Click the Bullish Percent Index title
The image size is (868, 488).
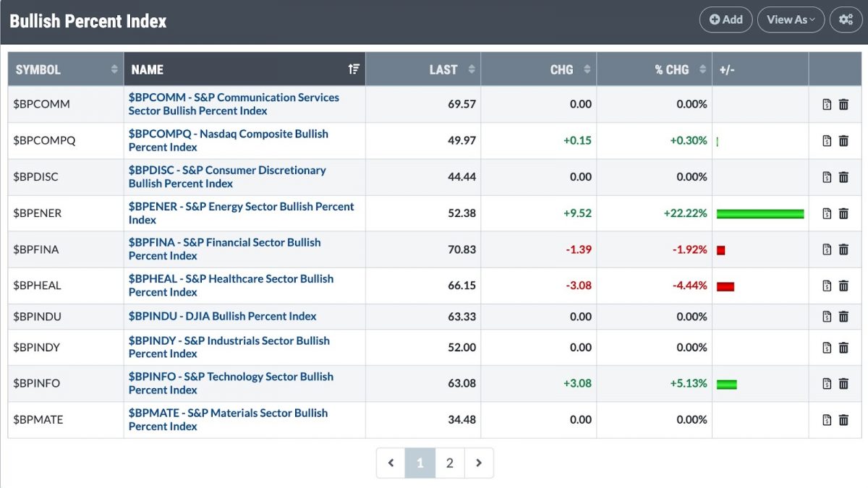(88, 21)
